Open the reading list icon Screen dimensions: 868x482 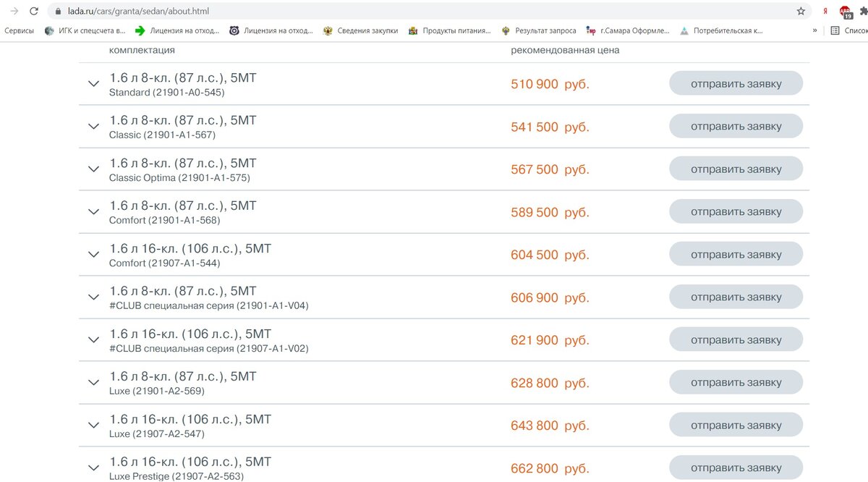835,30
